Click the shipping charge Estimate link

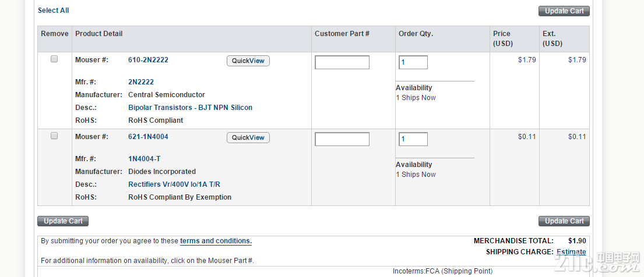571,252
